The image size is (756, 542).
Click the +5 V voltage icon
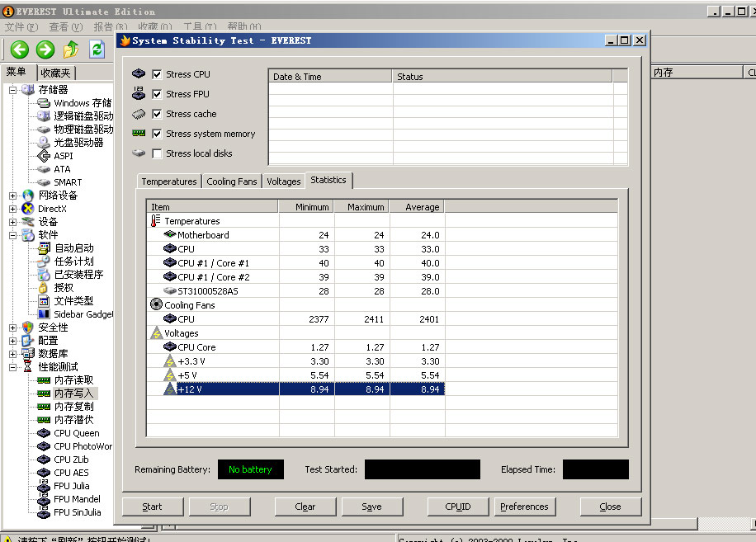tap(170, 375)
